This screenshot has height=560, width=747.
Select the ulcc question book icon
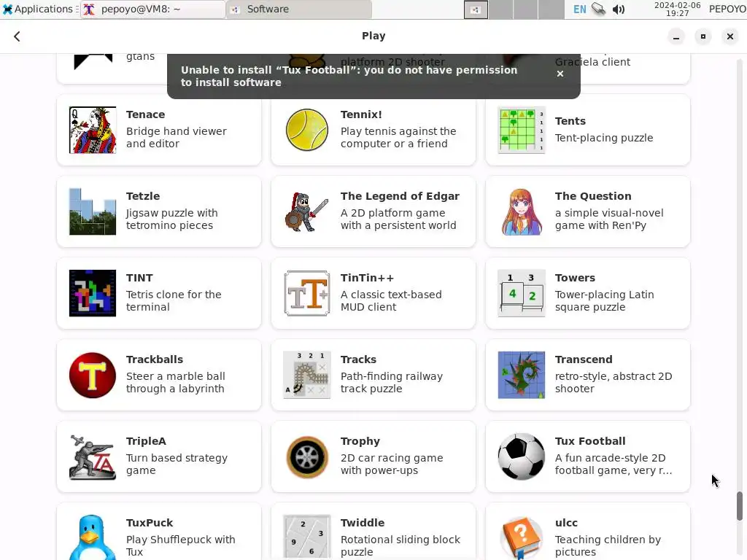click(x=521, y=537)
